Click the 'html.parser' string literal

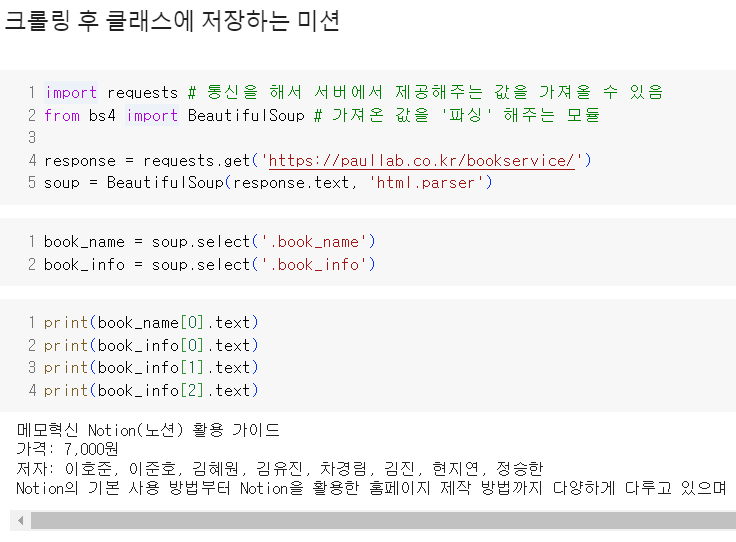tap(426, 183)
